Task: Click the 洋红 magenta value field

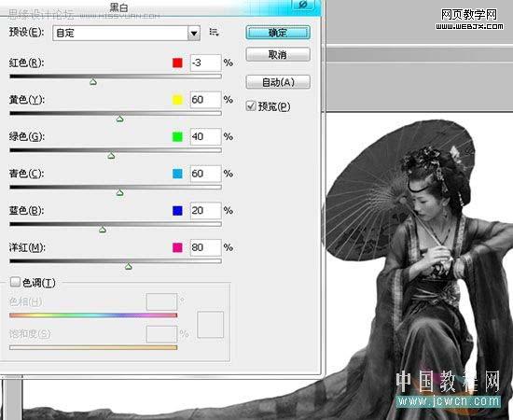Action: tap(206, 247)
